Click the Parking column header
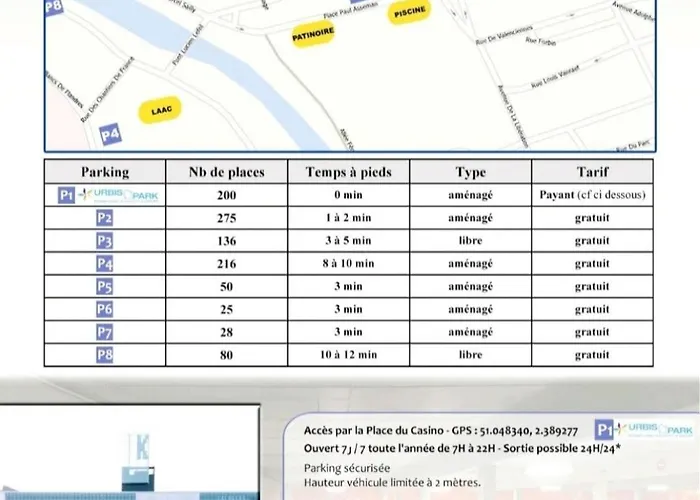Image resolution: width=700 pixels, height=500 pixels. [105, 172]
